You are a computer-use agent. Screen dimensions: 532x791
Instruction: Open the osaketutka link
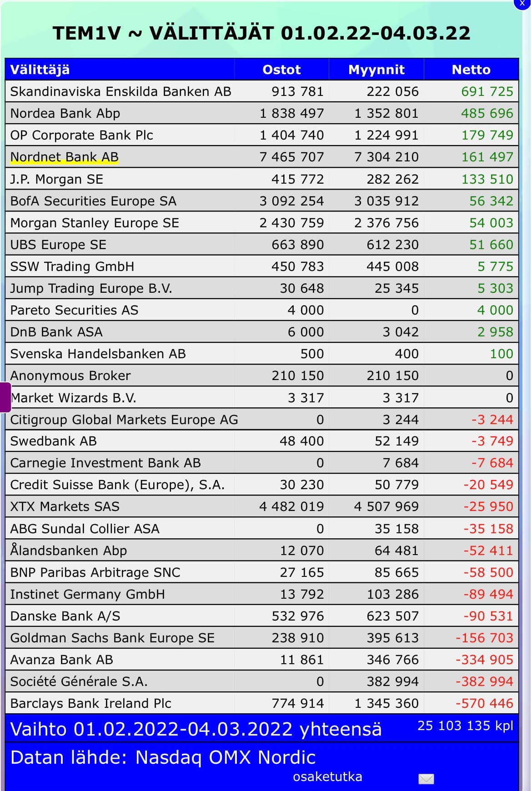[x=327, y=776]
